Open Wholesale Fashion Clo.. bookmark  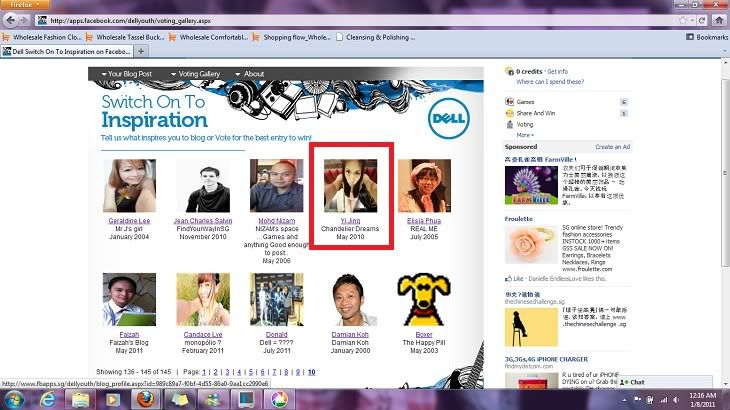pos(42,37)
